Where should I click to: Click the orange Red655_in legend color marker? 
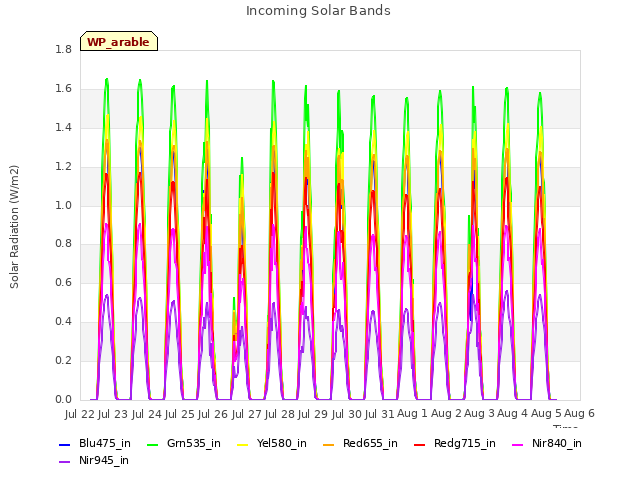tap(329, 444)
